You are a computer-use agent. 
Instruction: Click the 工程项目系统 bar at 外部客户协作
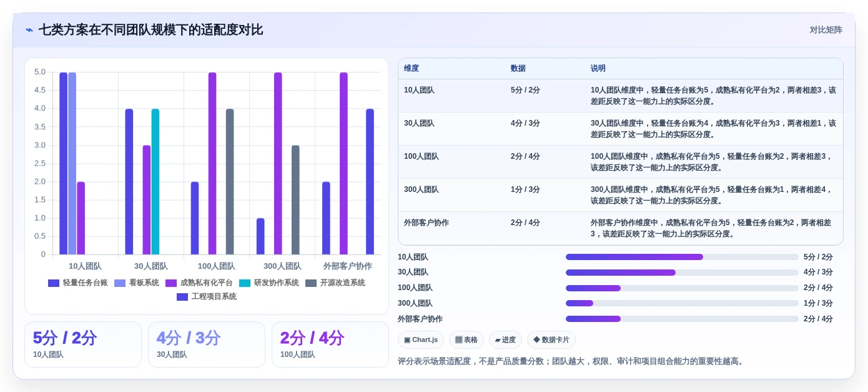370,181
